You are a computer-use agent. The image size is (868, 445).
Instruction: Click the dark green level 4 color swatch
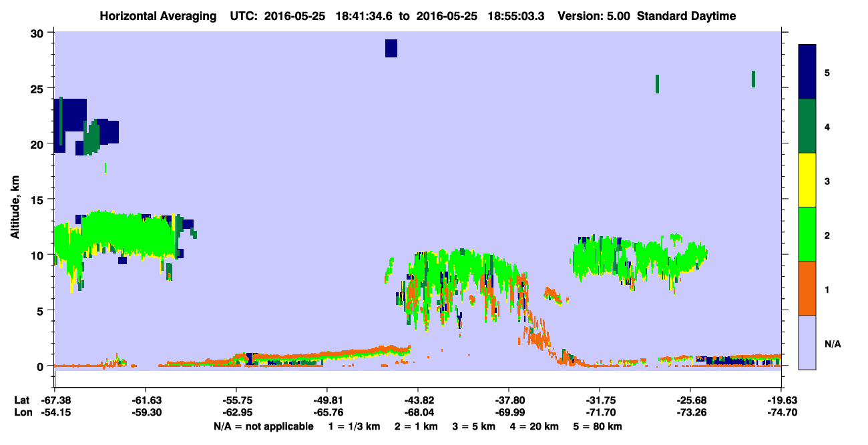pyautogui.click(x=807, y=126)
